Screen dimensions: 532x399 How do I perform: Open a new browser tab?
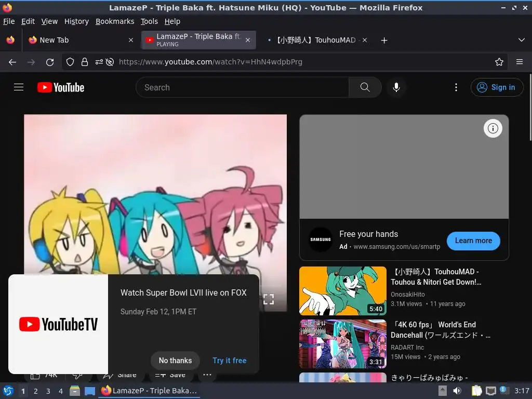384,41
